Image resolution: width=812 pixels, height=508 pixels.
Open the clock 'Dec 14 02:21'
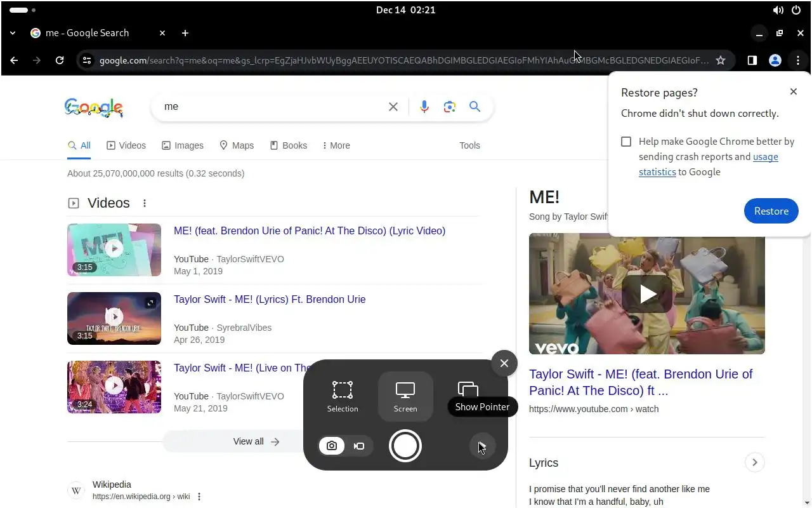[406, 10]
